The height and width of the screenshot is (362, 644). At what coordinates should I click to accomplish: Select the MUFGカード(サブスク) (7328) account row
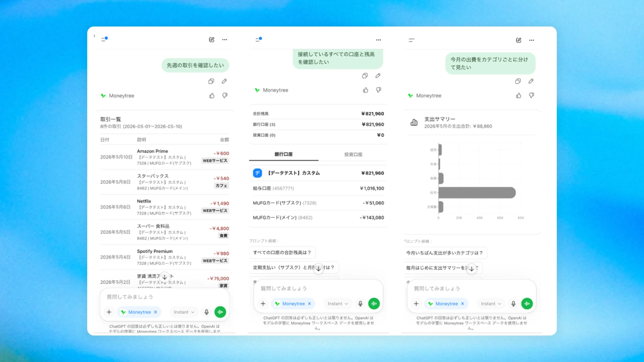pos(318,203)
